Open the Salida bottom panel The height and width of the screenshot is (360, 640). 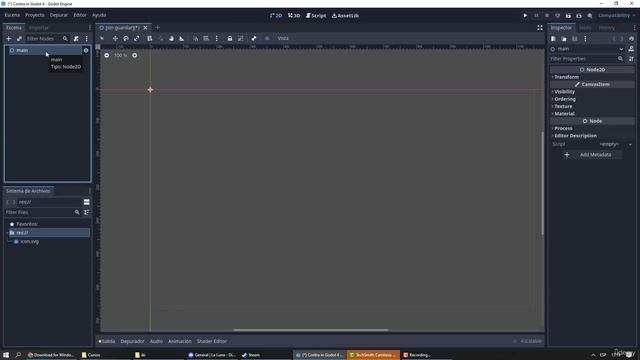pyautogui.click(x=107, y=341)
